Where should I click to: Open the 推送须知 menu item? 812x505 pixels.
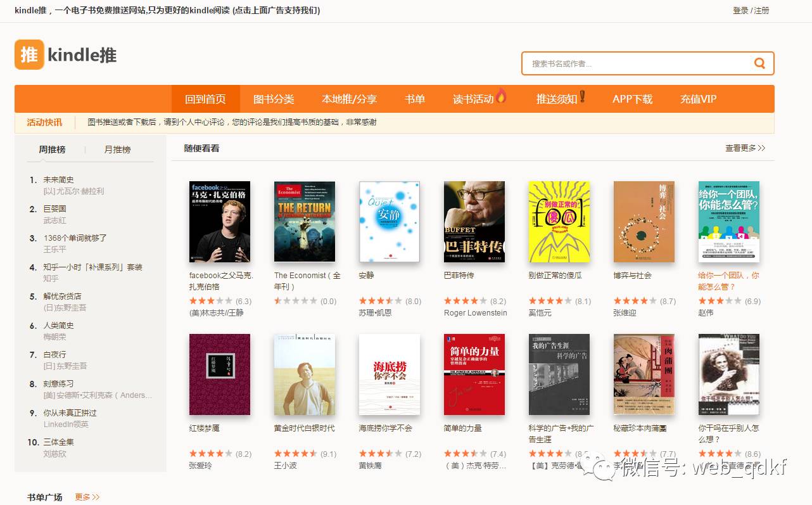point(557,99)
